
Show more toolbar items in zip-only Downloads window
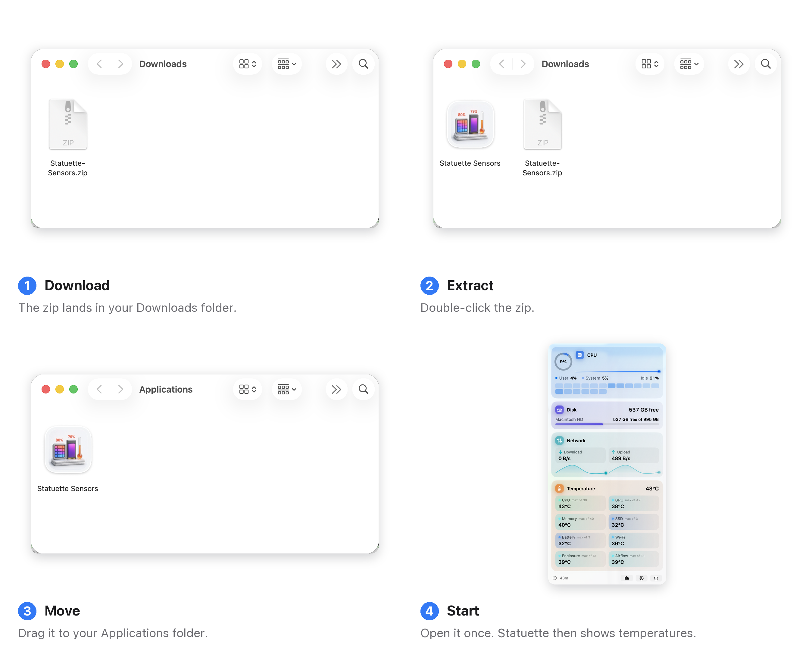pos(336,64)
